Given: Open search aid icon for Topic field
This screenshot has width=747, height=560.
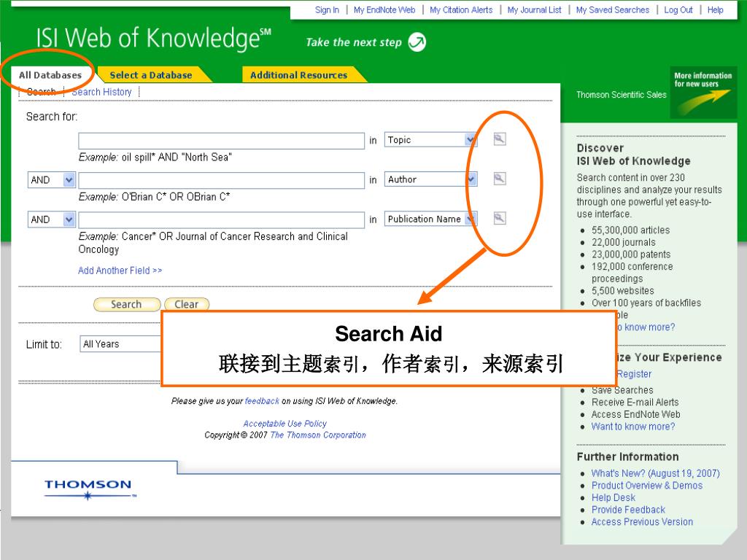Looking at the screenshot, I should [x=499, y=139].
